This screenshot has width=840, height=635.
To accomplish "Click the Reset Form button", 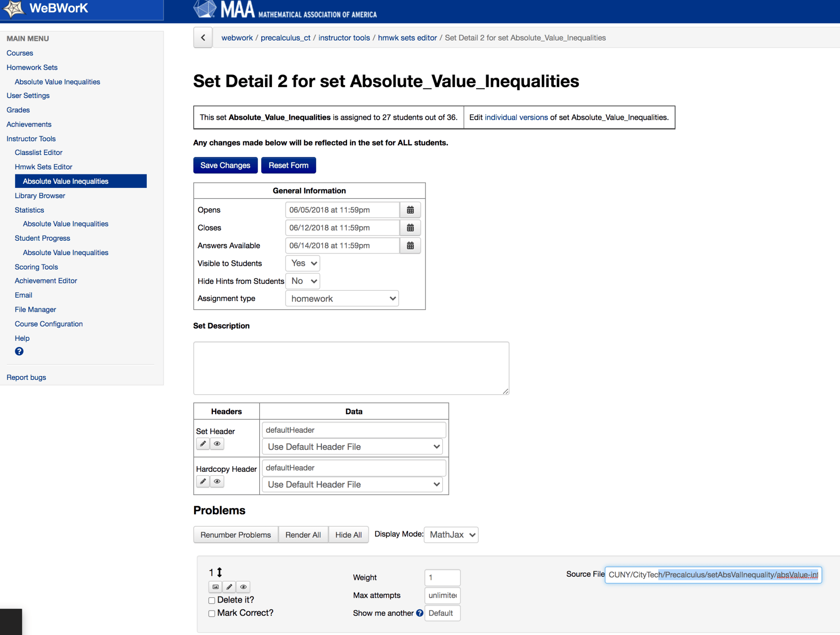I will pyautogui.click(x=288, y=165).
